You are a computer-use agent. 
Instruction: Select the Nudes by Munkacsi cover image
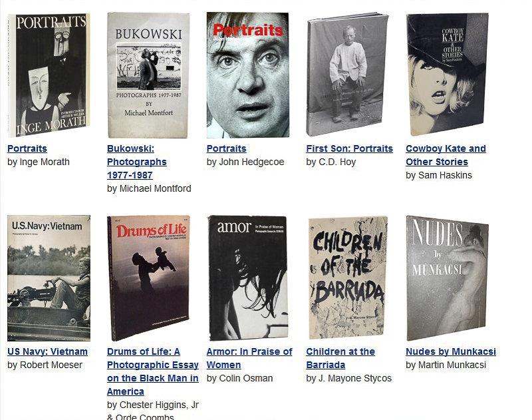(x=447, y=278)
